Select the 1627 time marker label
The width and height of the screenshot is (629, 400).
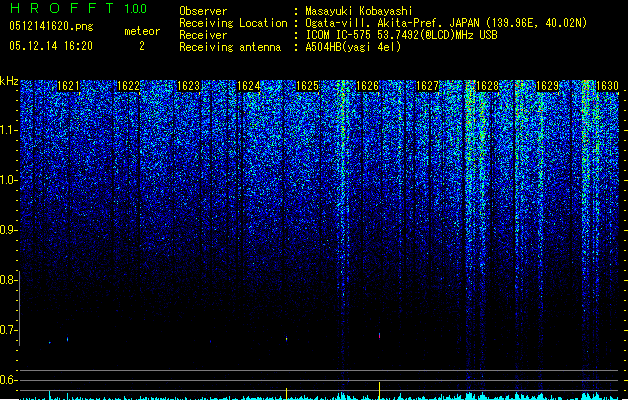click(428, 86)
